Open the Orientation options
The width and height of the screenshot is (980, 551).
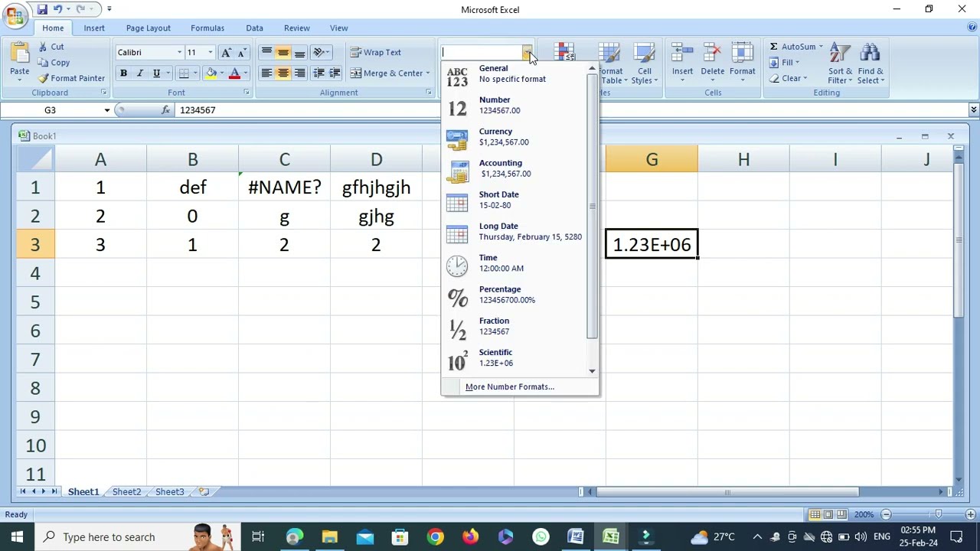pyautogui.click(x=322, y=52)
